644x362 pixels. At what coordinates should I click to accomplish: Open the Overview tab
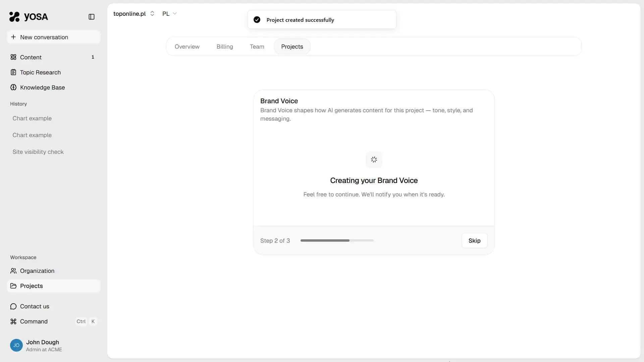pos(187,47)
